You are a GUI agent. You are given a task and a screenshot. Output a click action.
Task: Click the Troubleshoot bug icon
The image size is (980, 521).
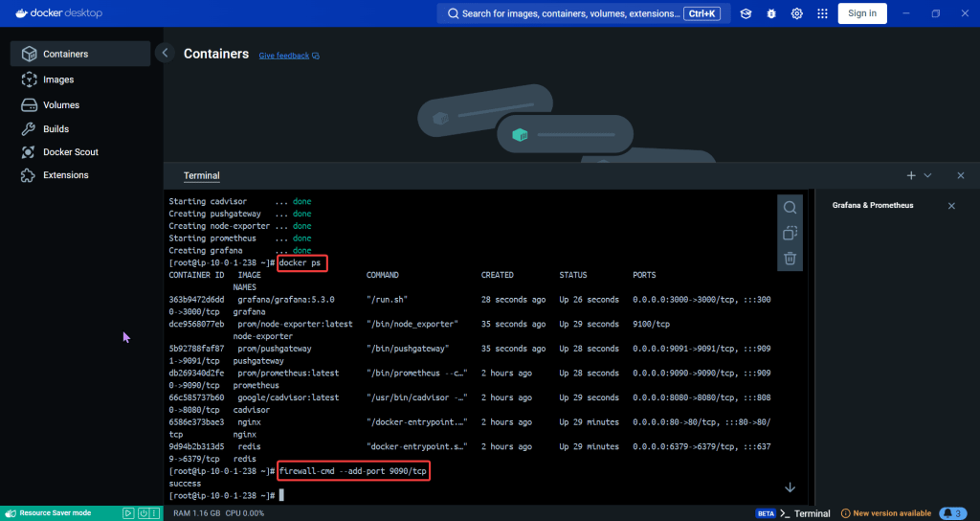[x=771, y=13]
